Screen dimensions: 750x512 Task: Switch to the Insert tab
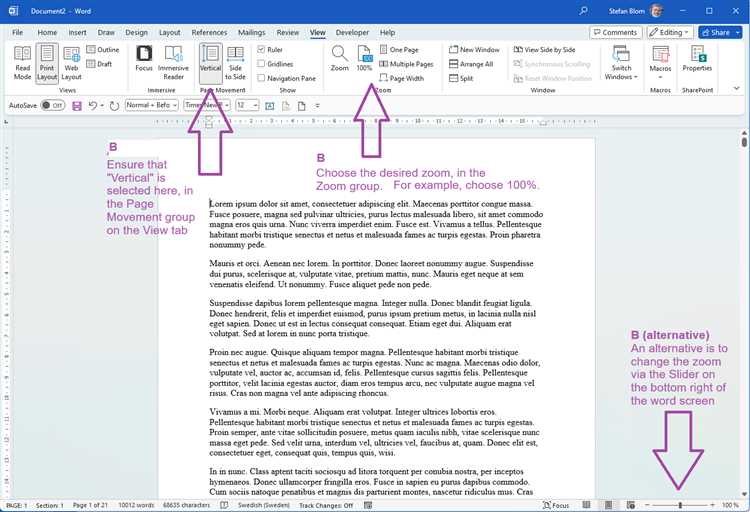(x=77, y=33)
